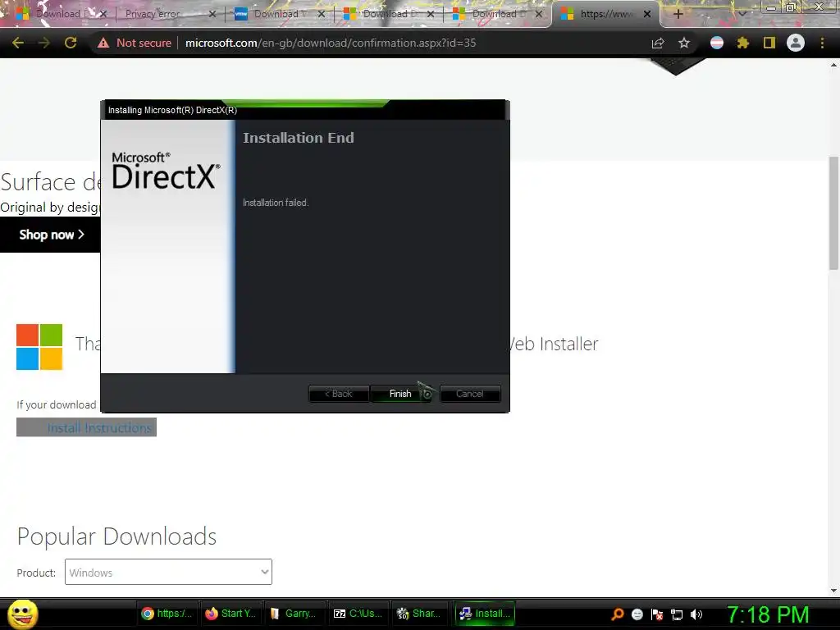Open the Action Center flag tray icon
Screen dimensions: 840x630
tap(657, 614)
